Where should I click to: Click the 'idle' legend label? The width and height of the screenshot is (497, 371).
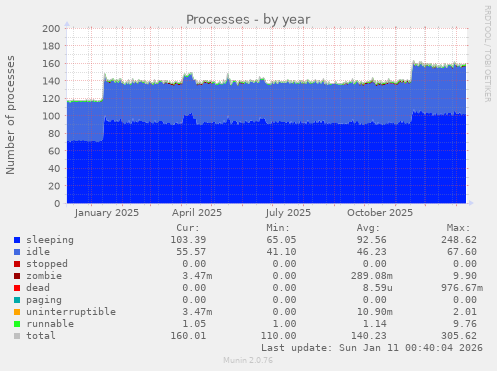[38, 252]
